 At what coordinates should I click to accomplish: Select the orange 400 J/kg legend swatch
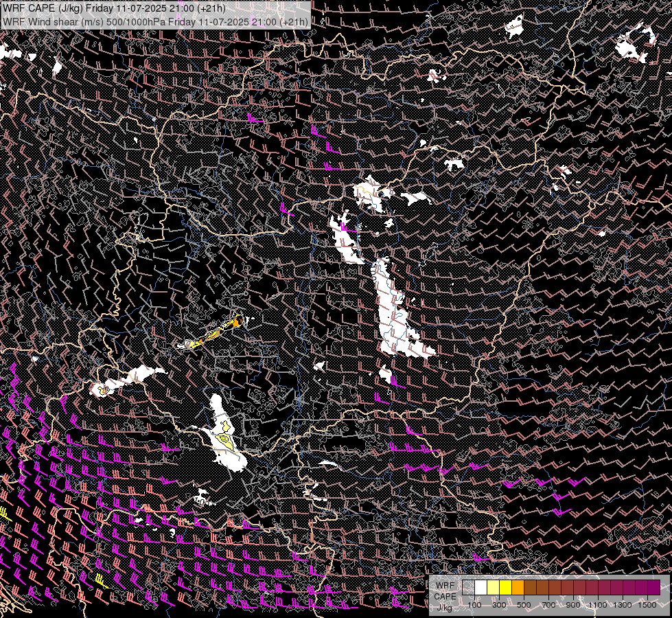click(518, 587)
